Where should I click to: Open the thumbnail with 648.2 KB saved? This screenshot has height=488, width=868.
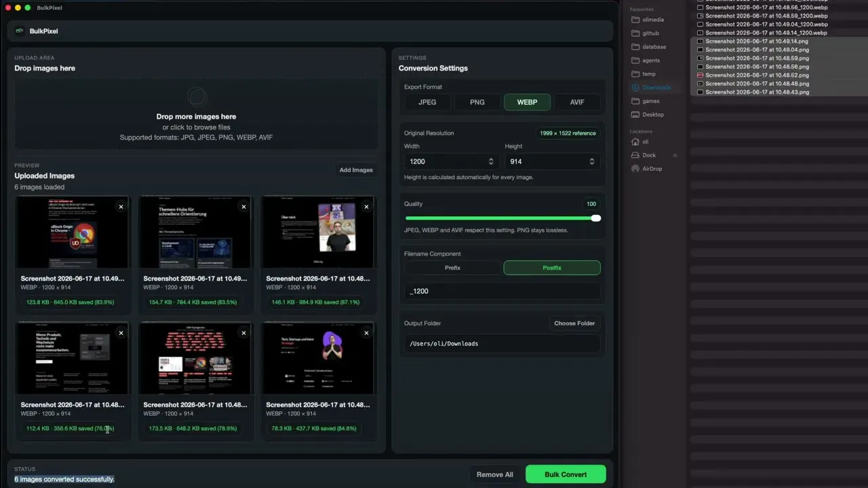pyautogui.click(x=195, y=359)
